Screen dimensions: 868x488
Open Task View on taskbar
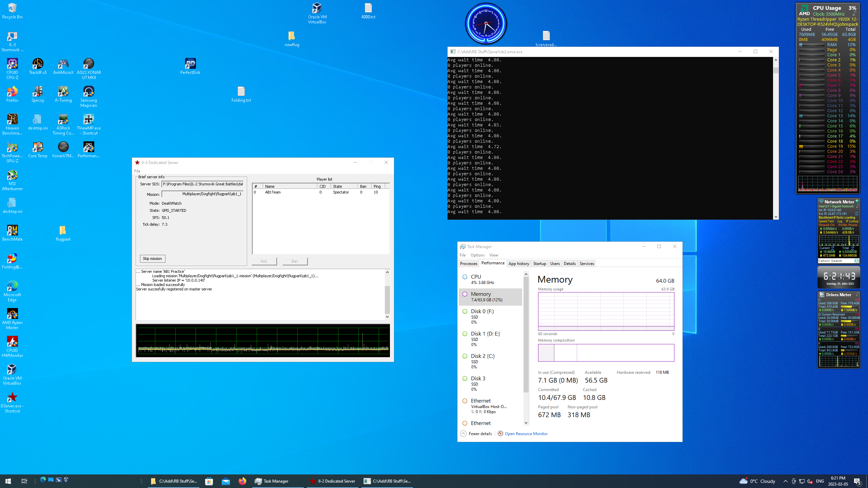[24, 481]
